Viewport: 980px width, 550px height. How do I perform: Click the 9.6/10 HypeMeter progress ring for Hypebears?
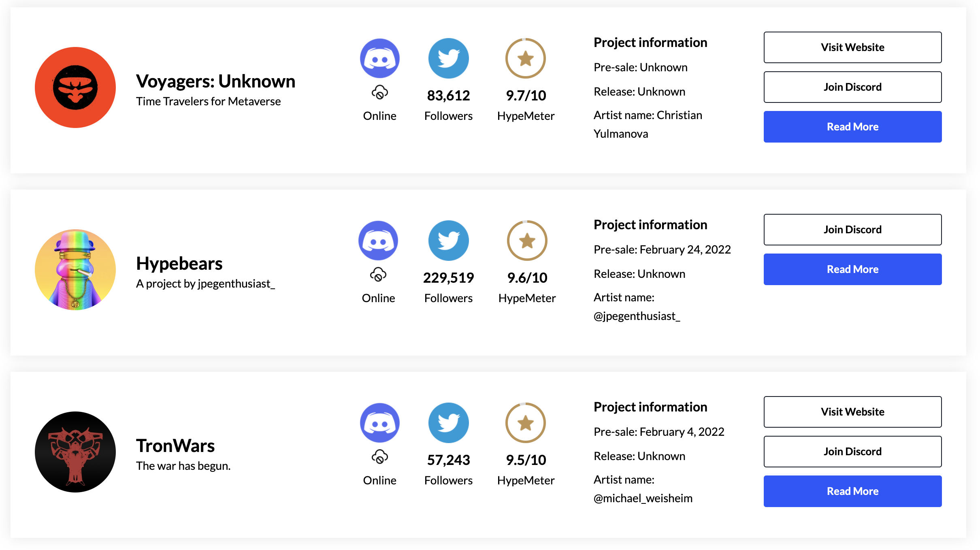tap(526, 240)
